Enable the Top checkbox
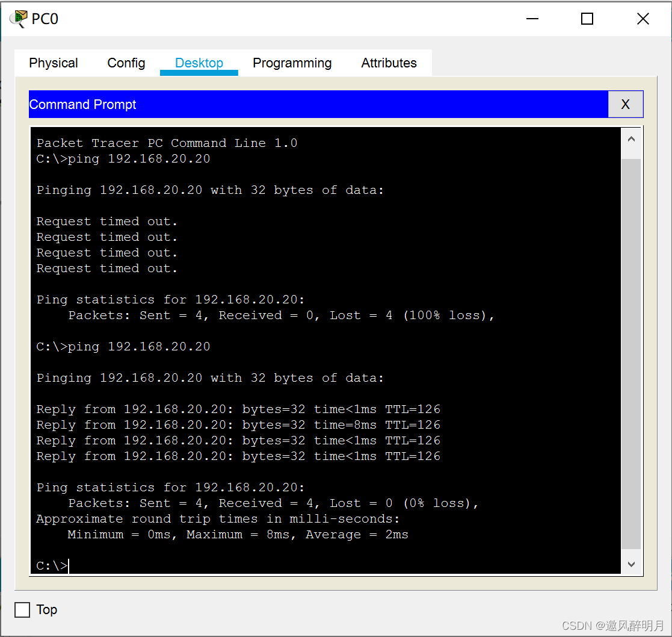Screen dimensions: 672x637 (x=22, y=610)
